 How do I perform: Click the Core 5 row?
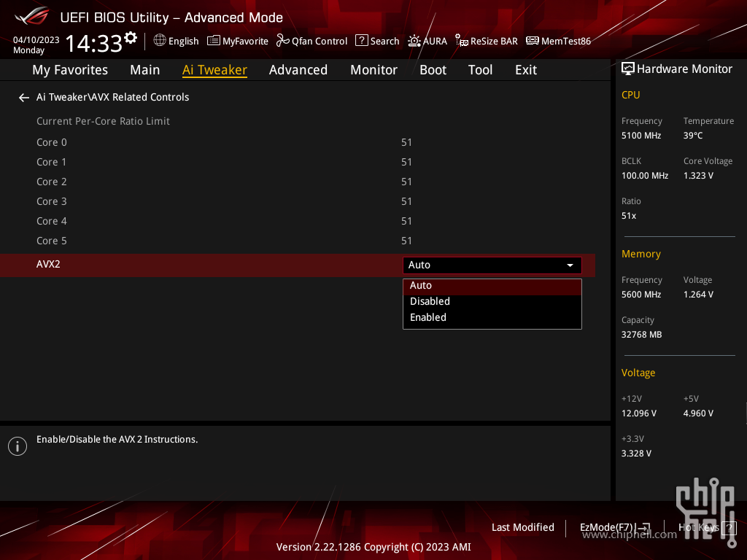coord(298,241)
